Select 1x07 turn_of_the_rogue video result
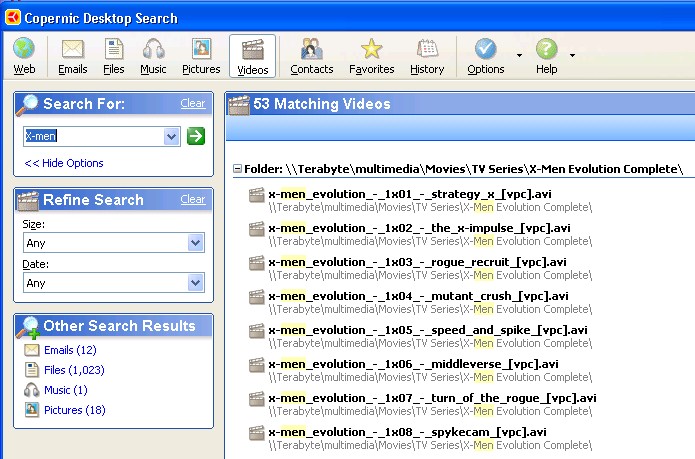 433,398
